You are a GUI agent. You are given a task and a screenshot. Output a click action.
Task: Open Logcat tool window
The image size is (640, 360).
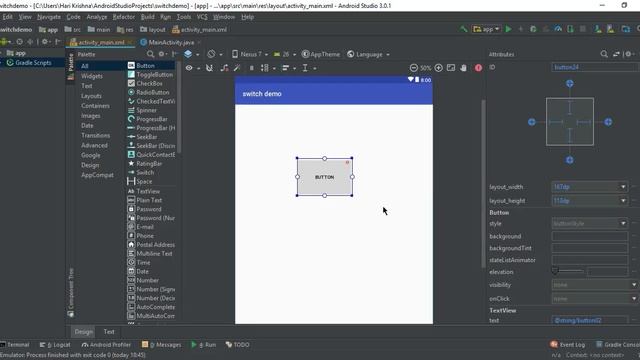(x=55, y=344)
